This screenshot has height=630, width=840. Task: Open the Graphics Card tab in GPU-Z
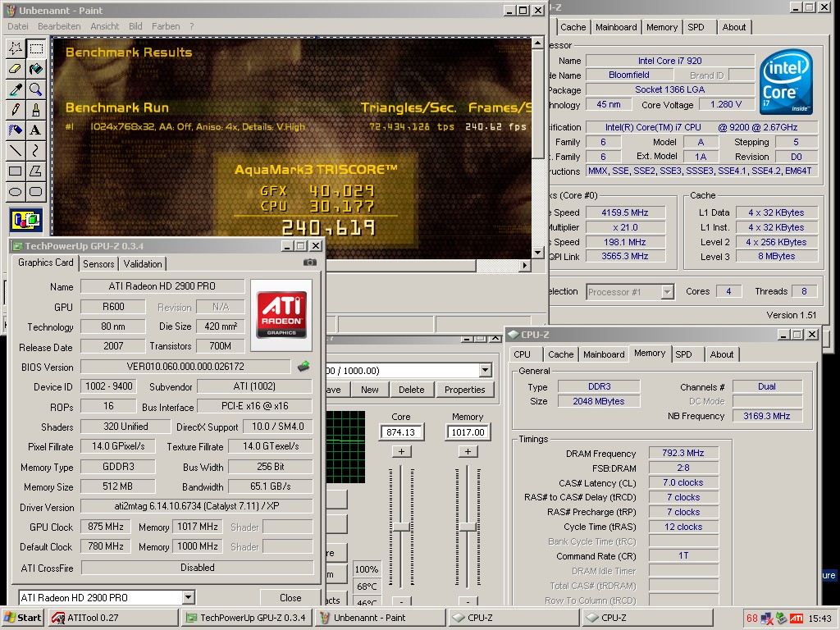(x=46, y=262)
